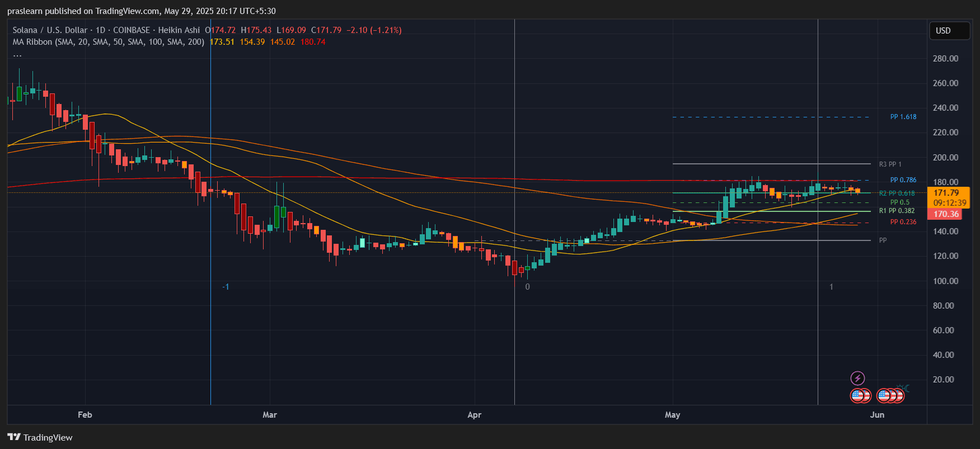Click the SMA 50 value 154.39
The height and width of the screenshot is (449, 980).
click(x=252, y=42)
